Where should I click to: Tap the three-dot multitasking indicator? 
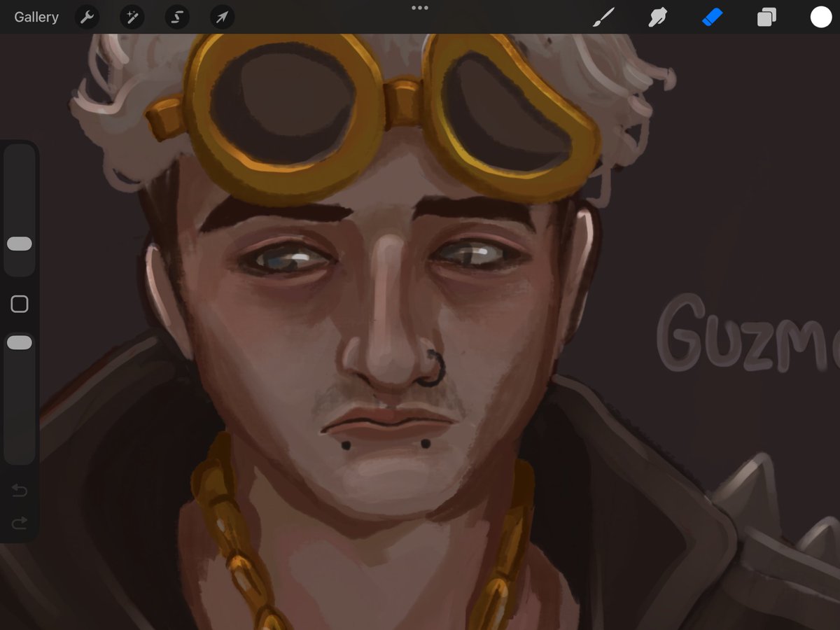pyautogui.click(x=420, y=8)
